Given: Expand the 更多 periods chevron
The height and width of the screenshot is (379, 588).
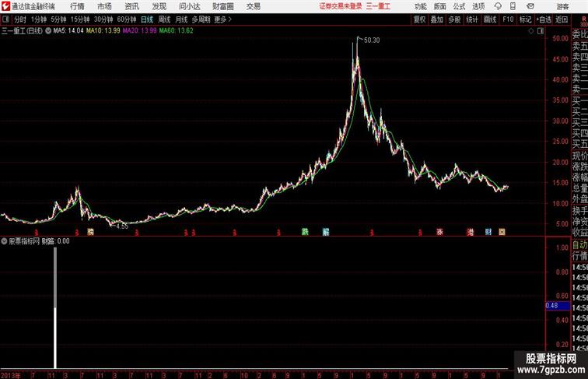Looking at the screenshot, I should [x=222, y=19].
